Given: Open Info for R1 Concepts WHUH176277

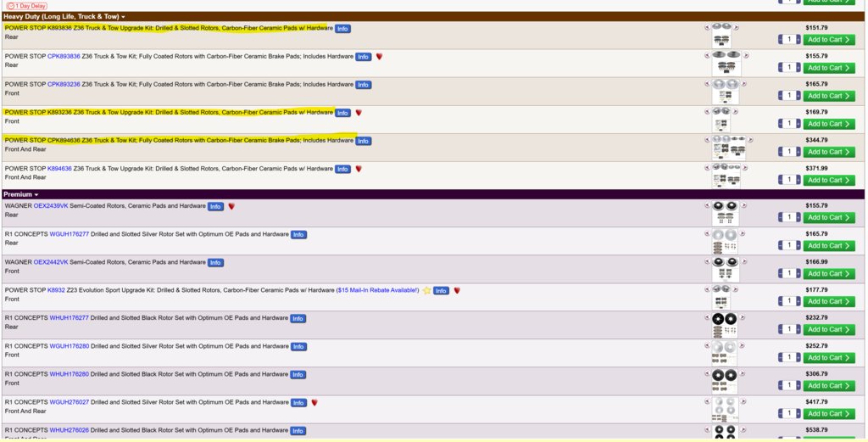Looking at the screenshot, I should [298, 318].
